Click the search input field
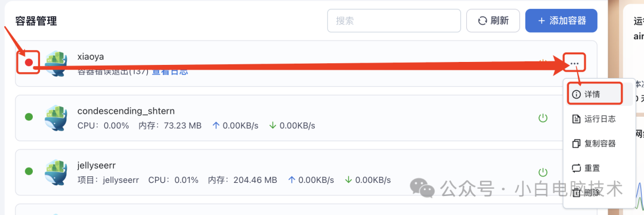644x215 pixels. click(x=394, y=20)
